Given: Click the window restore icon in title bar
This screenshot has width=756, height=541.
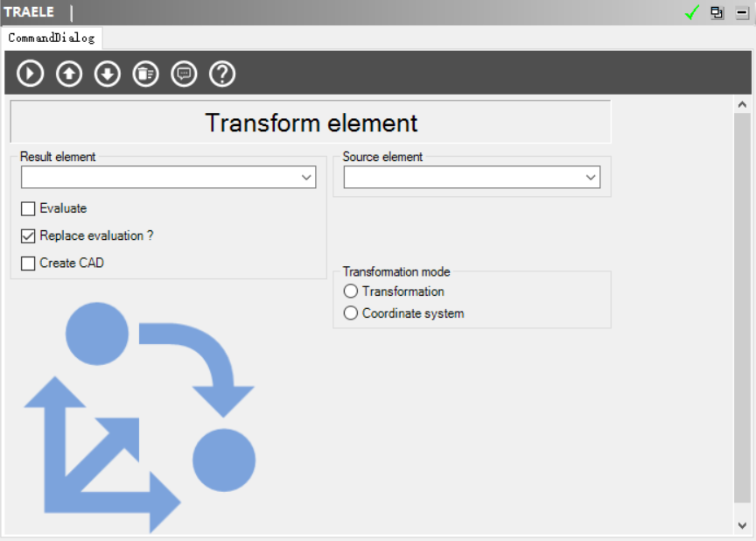Looking at the screenshot, I should coord(717,12).
